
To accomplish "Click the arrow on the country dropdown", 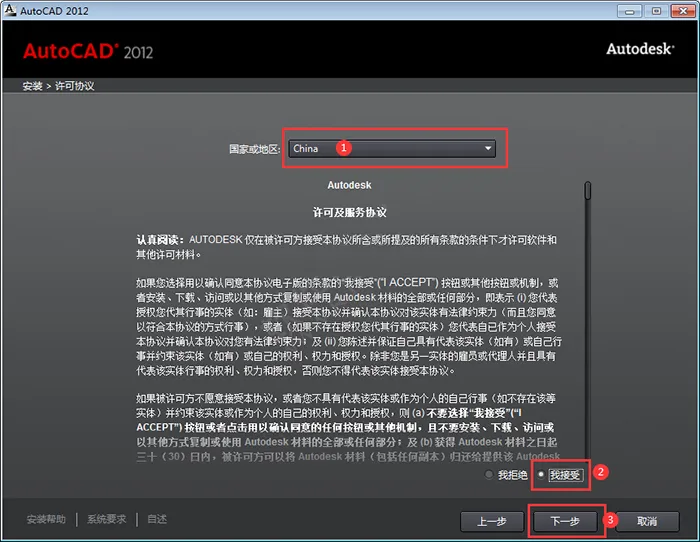I will click(488, 148).
